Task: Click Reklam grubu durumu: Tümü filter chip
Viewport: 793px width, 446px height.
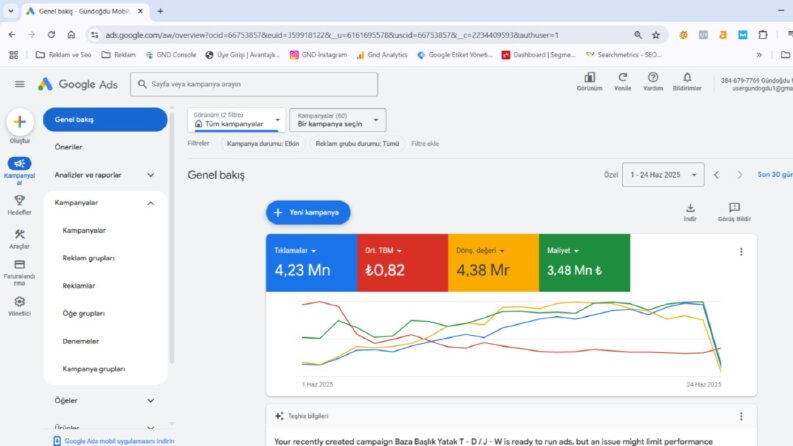Action: pos(357,144)
